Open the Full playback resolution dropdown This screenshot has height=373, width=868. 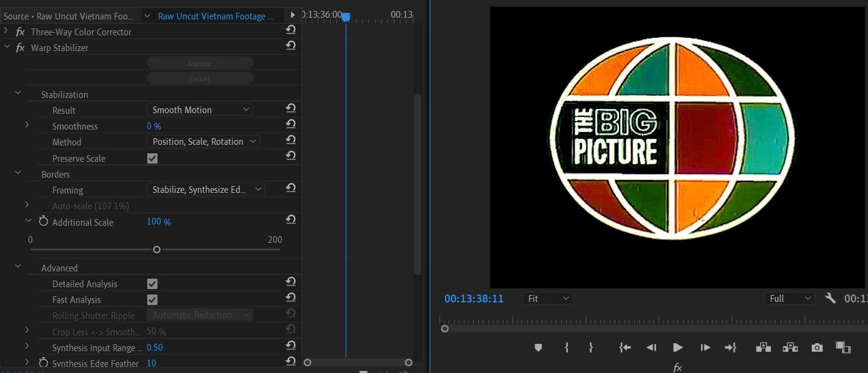[x=789, y=298]
